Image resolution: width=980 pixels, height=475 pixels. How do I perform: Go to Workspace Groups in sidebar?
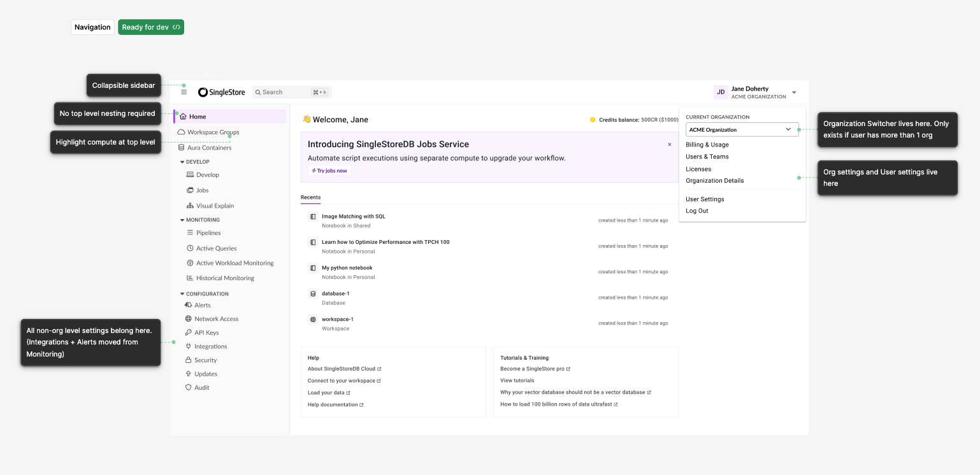[x=213, y=132]
